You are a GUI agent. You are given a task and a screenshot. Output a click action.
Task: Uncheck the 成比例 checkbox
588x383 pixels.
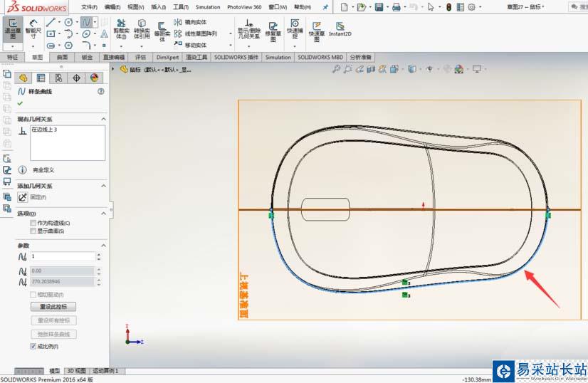33,346
